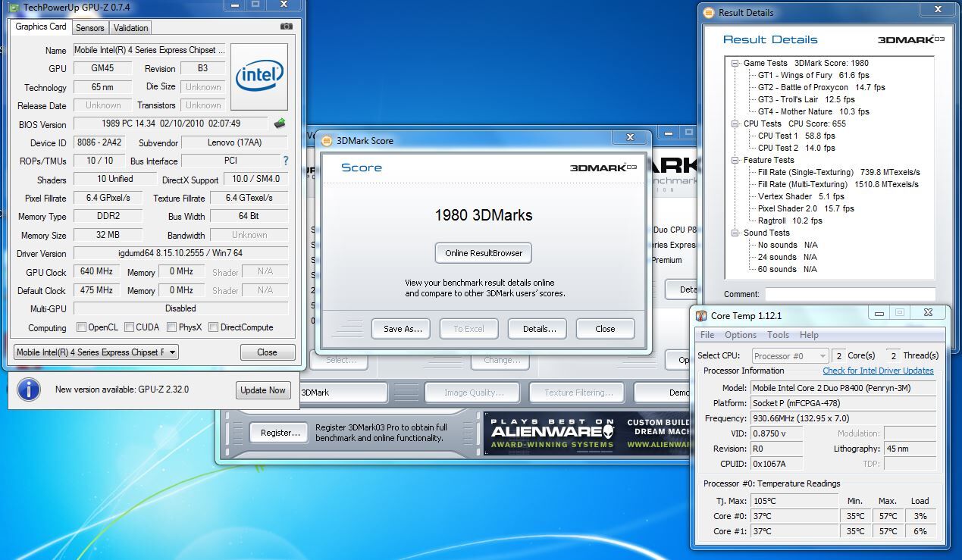The height and width of the screenshot is (560, 962).
Task: Click the Details... button in the Score dialog
Action: tap(537, 329)
